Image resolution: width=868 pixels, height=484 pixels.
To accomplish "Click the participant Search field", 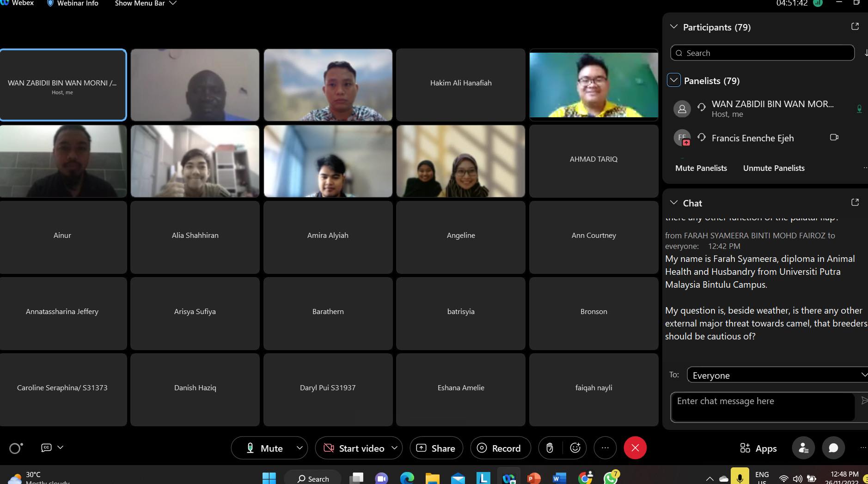I will pyautogui.click(x=762, y=53).
